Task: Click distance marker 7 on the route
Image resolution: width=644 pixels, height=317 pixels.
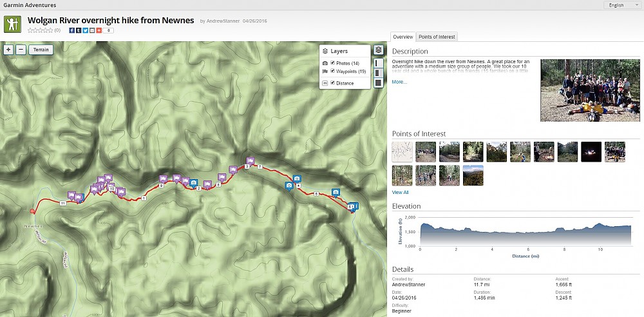Action: 259,166
